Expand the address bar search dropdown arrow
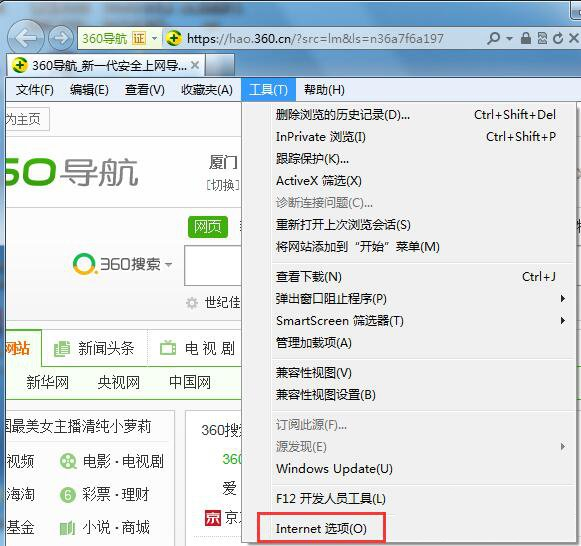This screenshot has height=546, width=581. 509,39
